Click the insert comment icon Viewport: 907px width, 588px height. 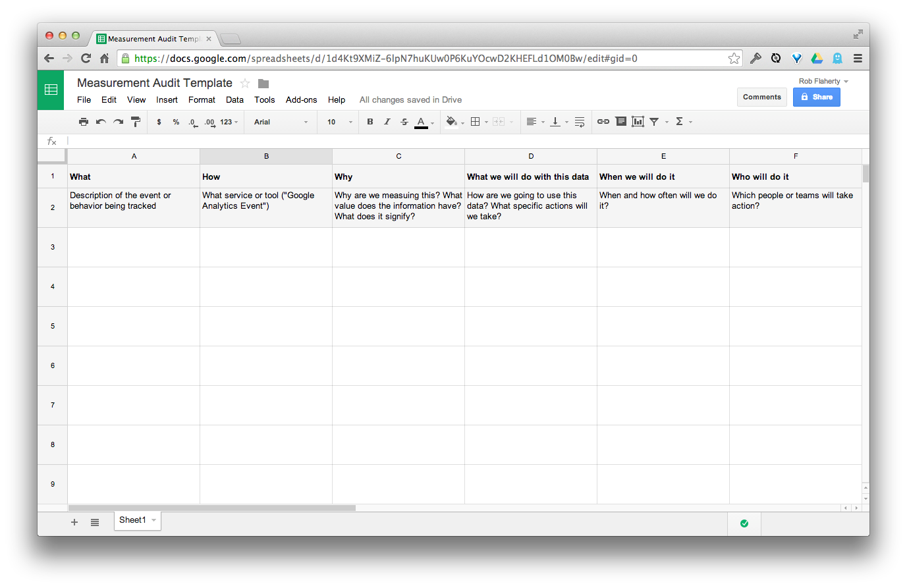tap(621, 122)
